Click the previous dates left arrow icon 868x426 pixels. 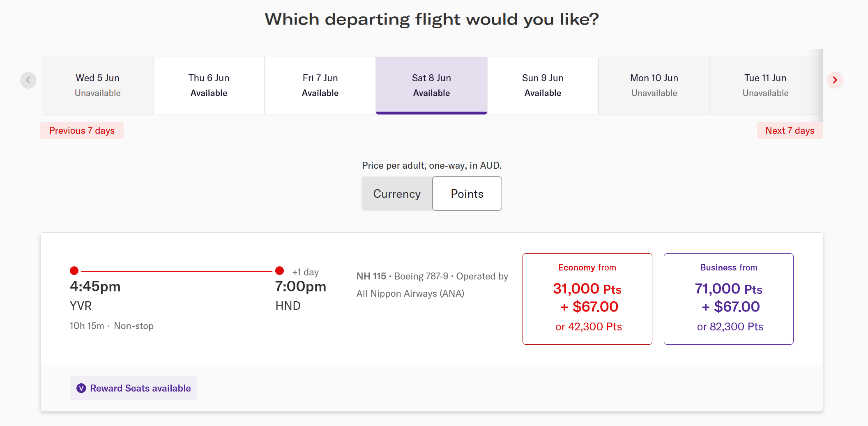click(x=28, y=80)
